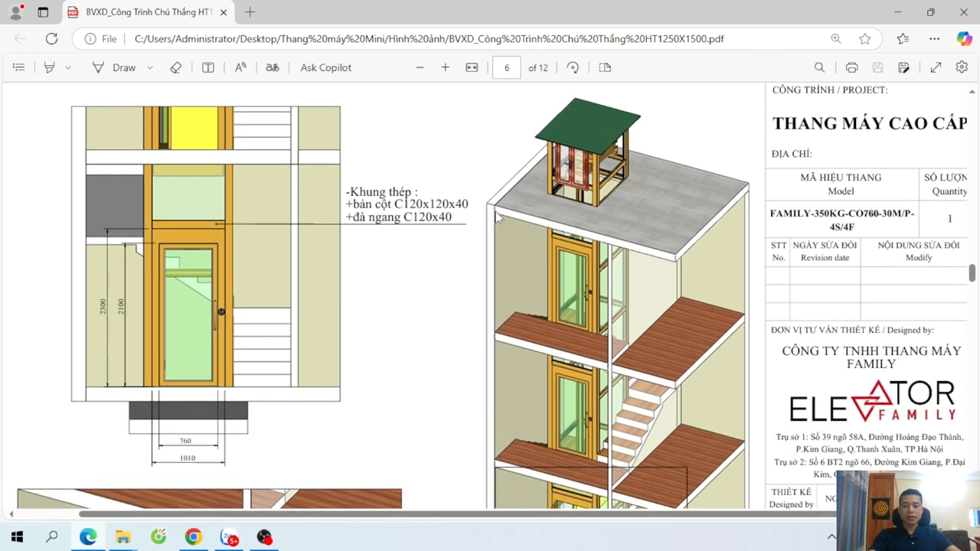Open the PDF find search icon
Image resolution: width=980 pixels, height=551 pixels.
pos(819,67)
